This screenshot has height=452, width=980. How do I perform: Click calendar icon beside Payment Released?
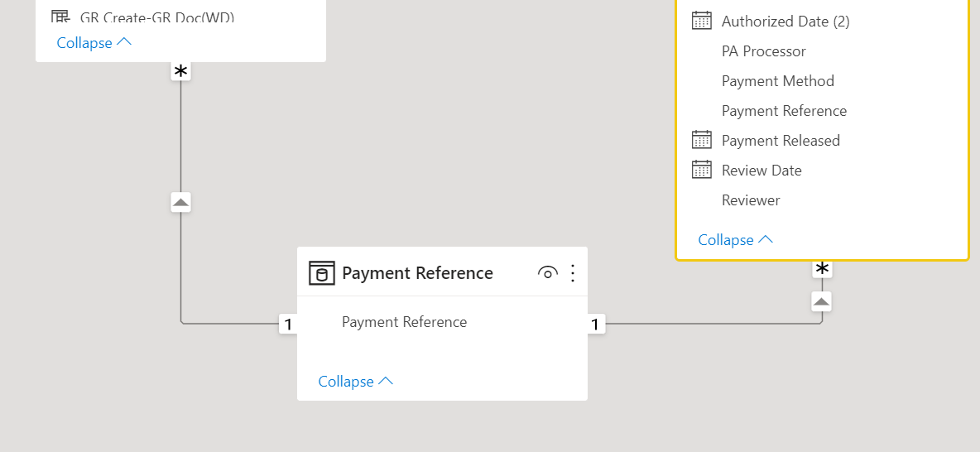pos(702,140)
